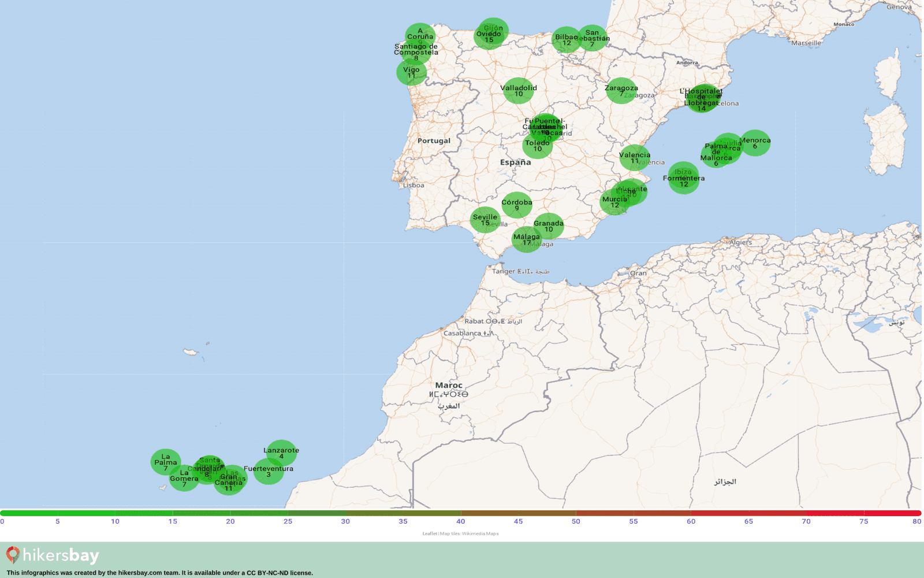The image size is (924, 578).
Task: Click the Formentera marker showing 12
Action: click(684, 181)
